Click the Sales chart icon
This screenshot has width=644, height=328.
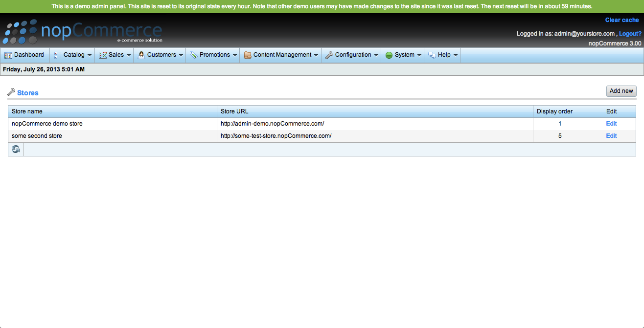pyautogui.click(x=103, y=55)
